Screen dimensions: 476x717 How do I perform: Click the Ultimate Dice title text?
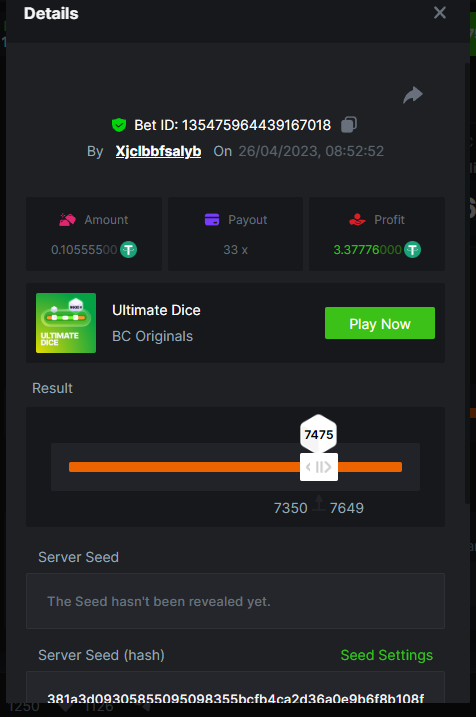tap(156, 310)
